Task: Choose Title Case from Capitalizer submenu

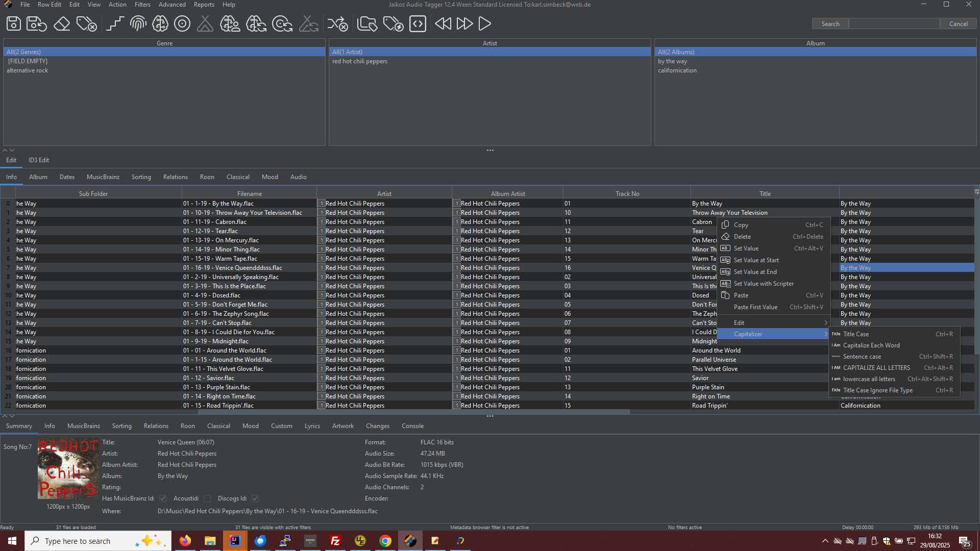Action: click(895, 334)
